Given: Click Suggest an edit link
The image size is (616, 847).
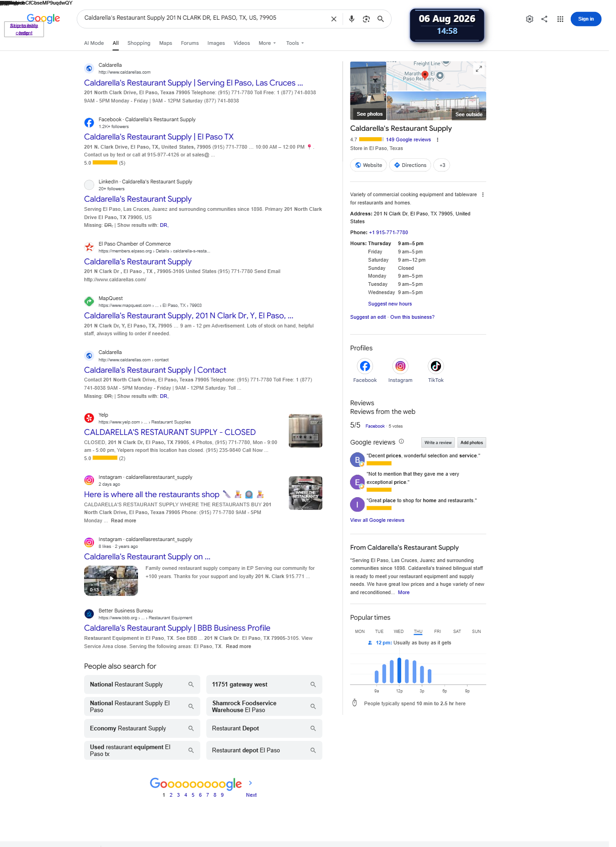Looking at the screenshot, I should (368, 317).
